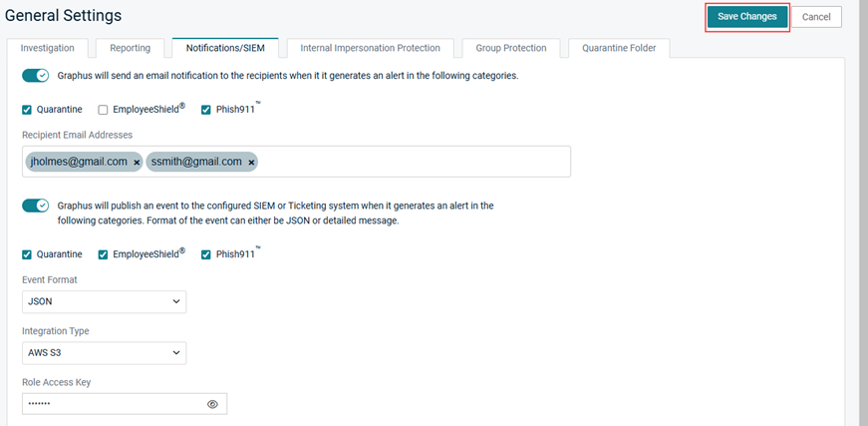This screenshot has width=868, height=426.
Task: Uncheck Quarantine under email notifications
Action: (27, 110)
